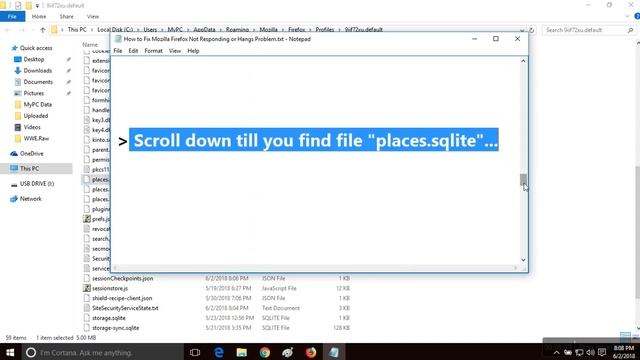Click the Refresh button beside address bar
Image resolution: width=640 pixels, height=360 pixels.
pos(531,30)
